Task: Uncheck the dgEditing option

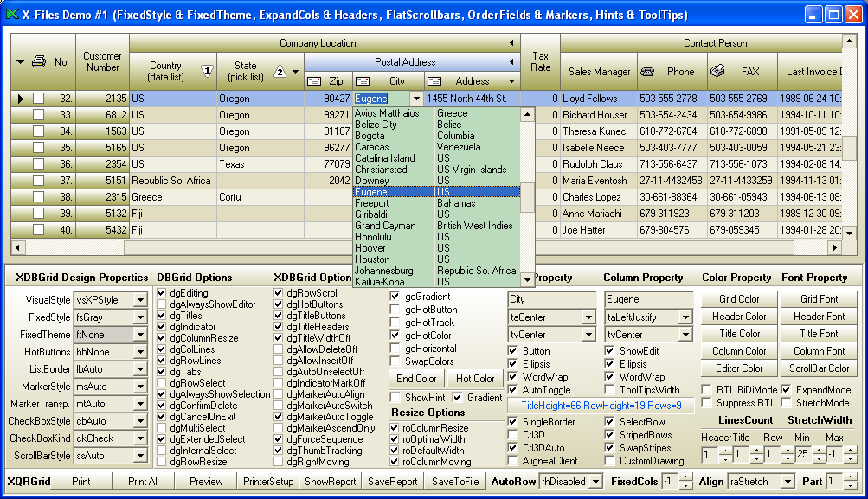Action: (x=162, y=294)
